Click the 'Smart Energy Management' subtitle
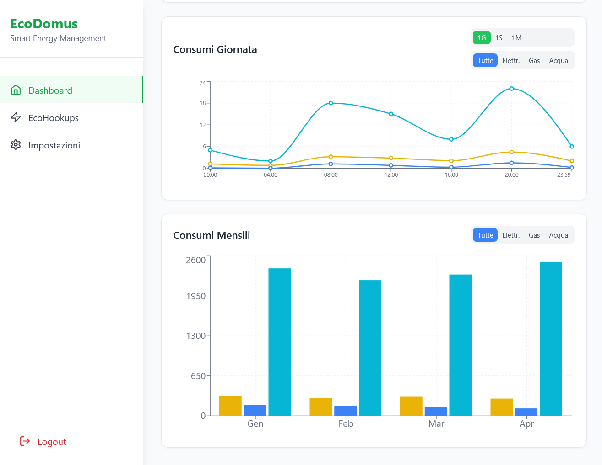 point(58,38)
